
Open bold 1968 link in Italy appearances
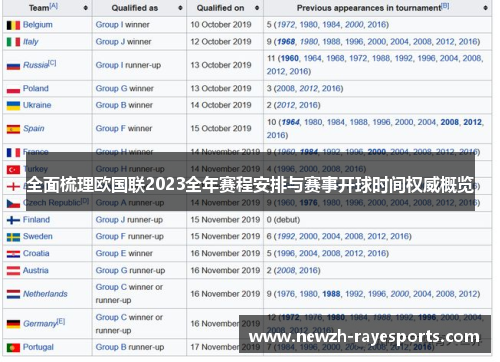[286, 42]
